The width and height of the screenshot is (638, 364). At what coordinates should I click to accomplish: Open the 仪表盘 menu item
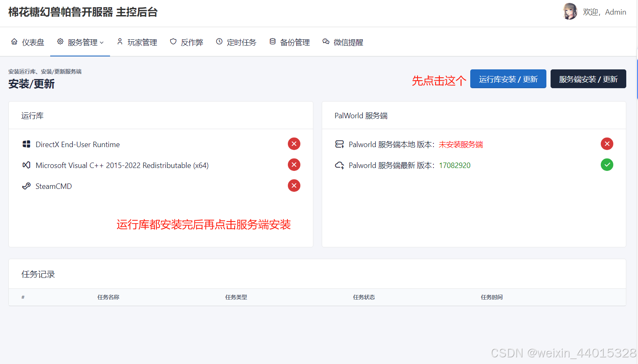click(x=28, y=42)
